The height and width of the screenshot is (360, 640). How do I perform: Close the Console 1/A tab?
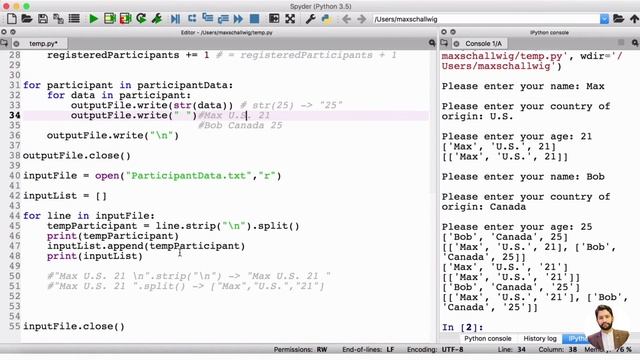point(456,44)
